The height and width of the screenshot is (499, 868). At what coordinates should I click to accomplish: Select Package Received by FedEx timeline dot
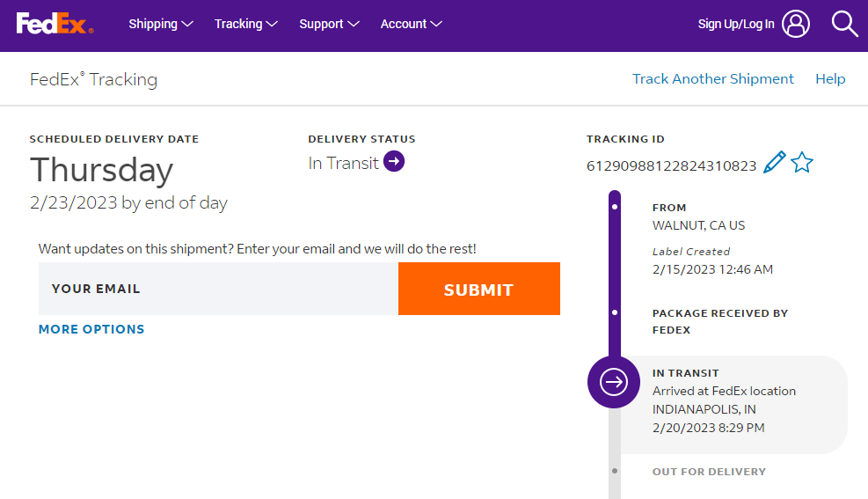614,312
